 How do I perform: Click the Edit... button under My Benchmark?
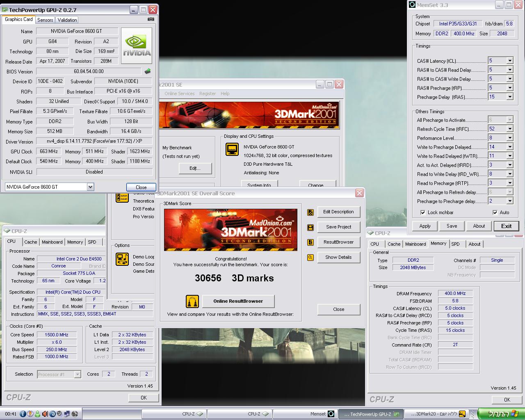195,168
